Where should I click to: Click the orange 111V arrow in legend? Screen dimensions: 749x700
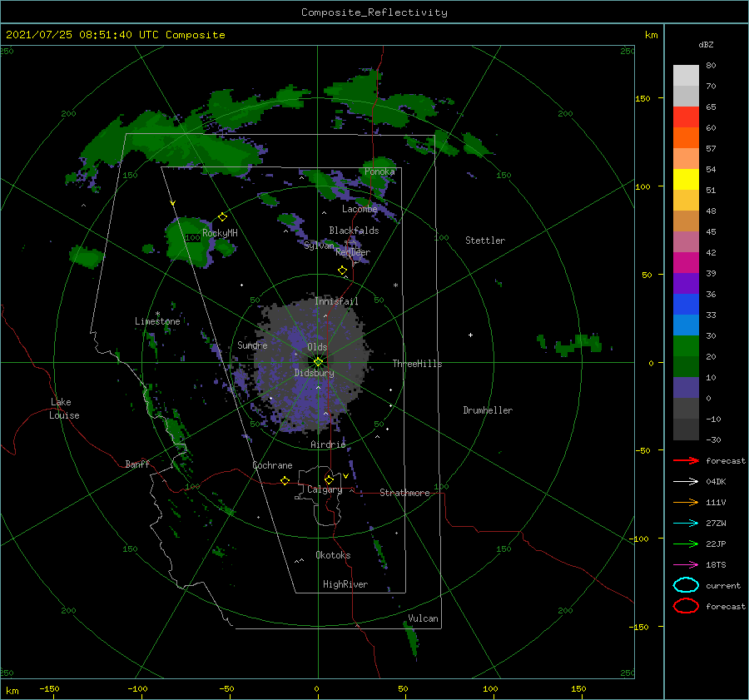click(686, 502)
